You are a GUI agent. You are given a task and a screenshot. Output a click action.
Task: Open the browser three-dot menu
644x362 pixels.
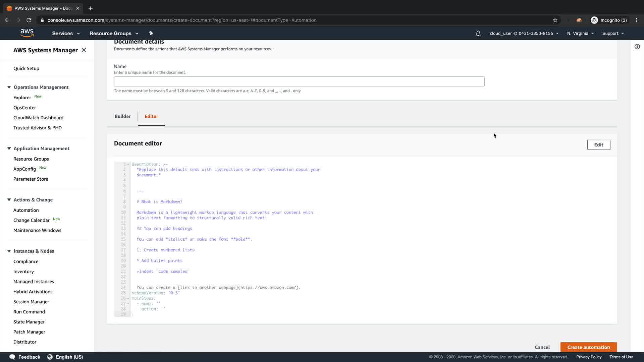coord(636,20)
